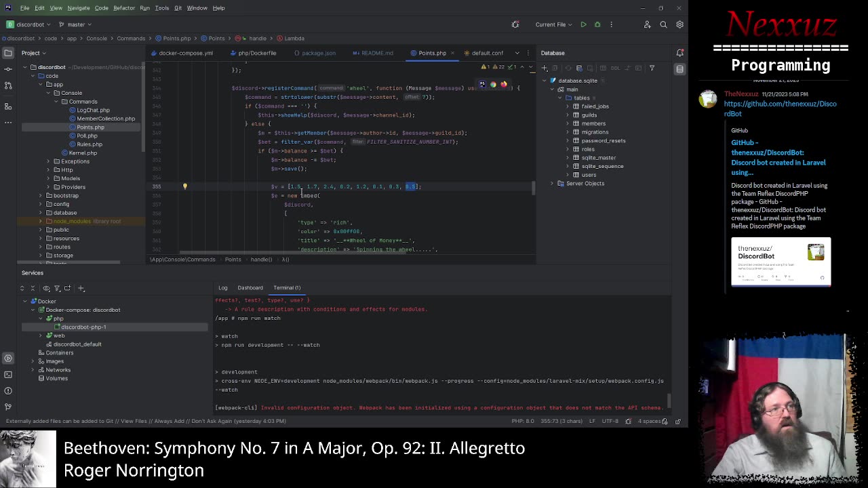Switch to the Log tab
The image size is (868, 488).
point(222,287)
